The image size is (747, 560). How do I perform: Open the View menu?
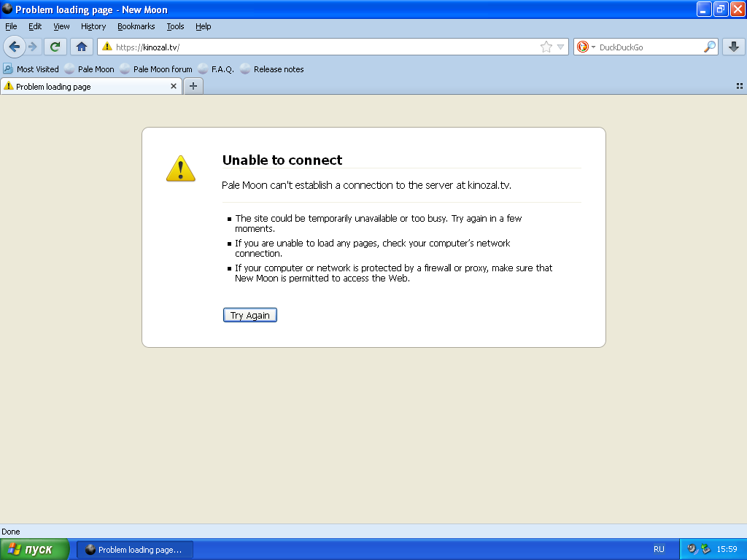pyautogui.click(x=61, y=26)
